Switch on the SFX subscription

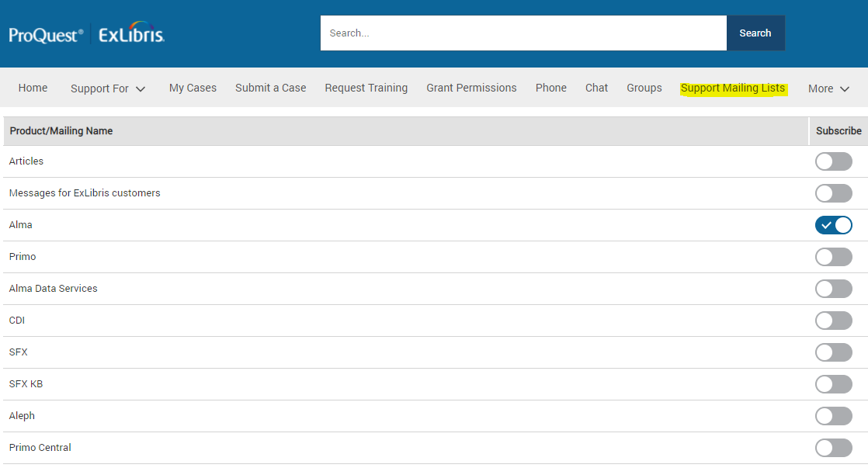click(x=833, y=352)
